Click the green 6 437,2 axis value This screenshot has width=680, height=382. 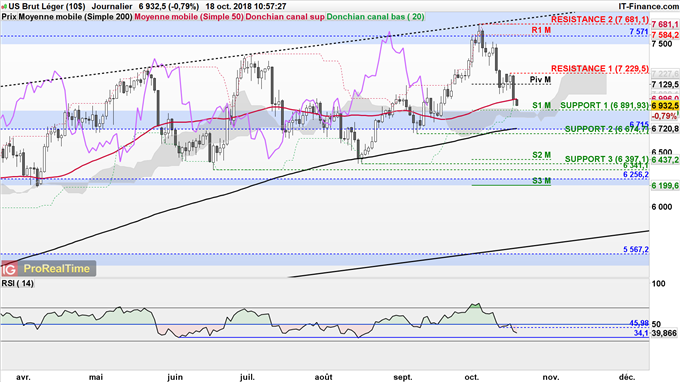665,160
